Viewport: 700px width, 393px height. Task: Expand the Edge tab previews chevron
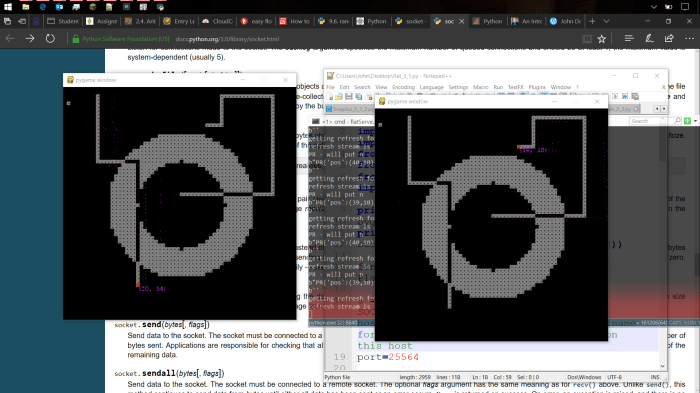coord(606,21)
